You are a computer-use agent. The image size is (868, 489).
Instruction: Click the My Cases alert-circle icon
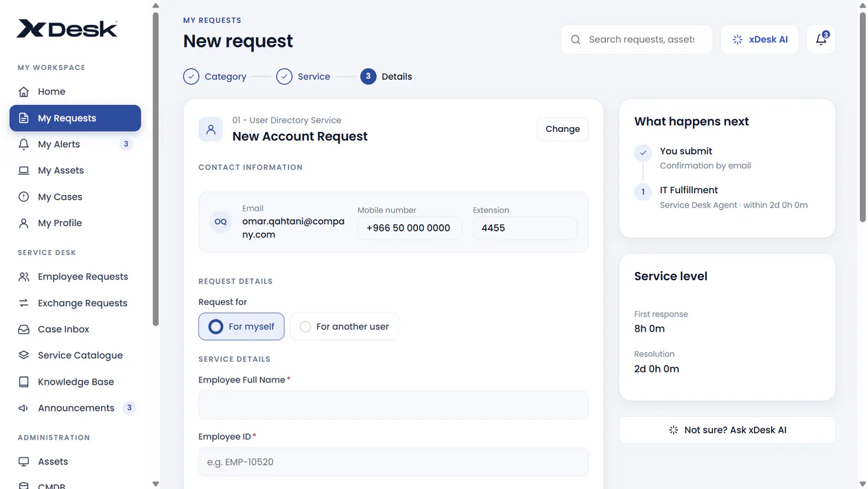(x=24, y=196)
